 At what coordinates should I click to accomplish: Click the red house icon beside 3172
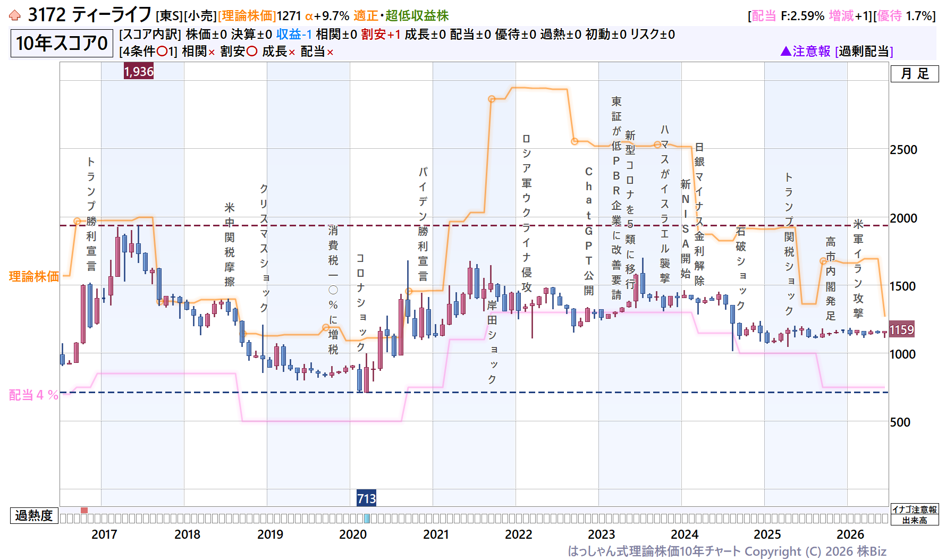point(15,15)
